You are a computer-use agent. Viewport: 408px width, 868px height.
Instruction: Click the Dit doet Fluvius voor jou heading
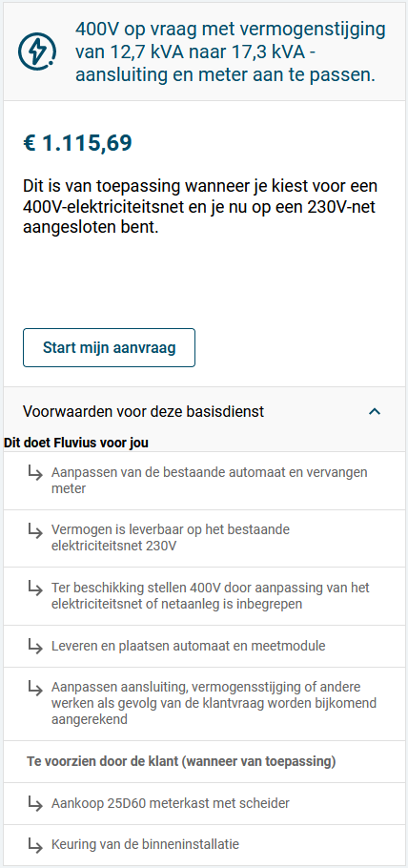click(76, 443)
